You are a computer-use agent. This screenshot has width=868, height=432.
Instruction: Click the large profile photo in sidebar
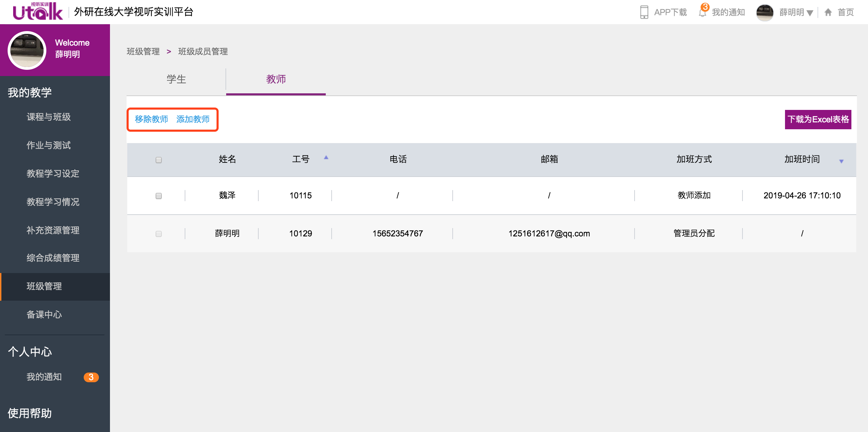tap(27, 50)
